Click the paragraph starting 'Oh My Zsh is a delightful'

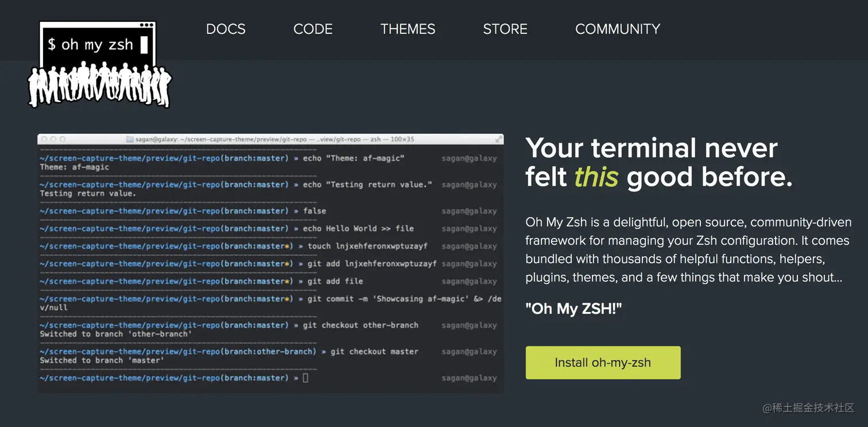(688, 250)
